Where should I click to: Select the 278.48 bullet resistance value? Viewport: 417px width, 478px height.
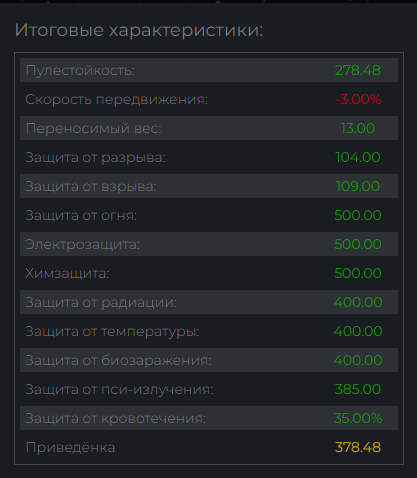click(358, 70)
